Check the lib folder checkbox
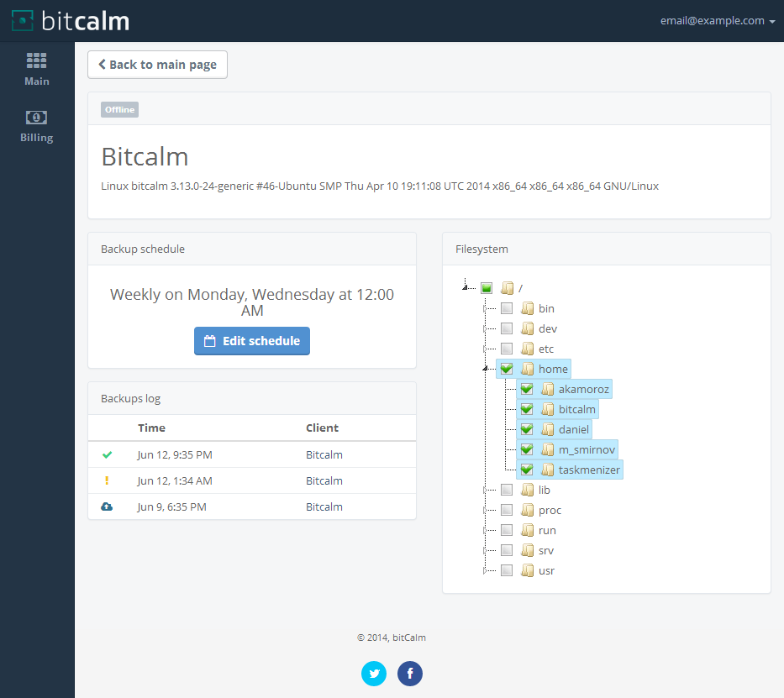This screenshot has height=698, width=784. [507, 490]
